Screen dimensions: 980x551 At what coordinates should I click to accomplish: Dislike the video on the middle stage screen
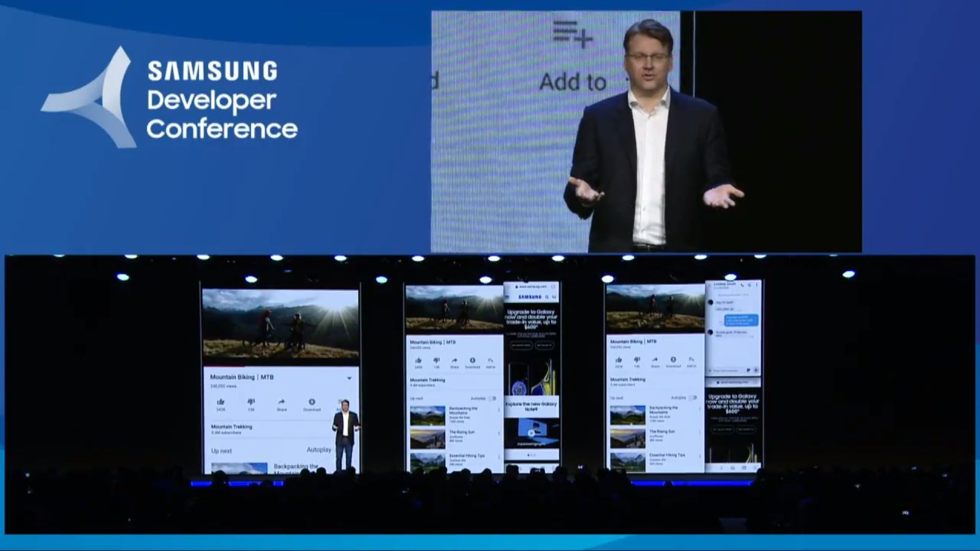click(x=436, y=361)
